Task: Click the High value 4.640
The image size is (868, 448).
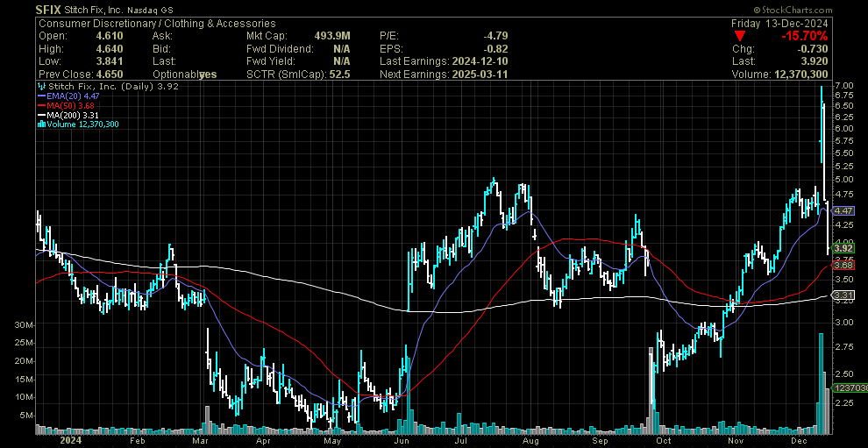Action: click(x=110, y=49)
